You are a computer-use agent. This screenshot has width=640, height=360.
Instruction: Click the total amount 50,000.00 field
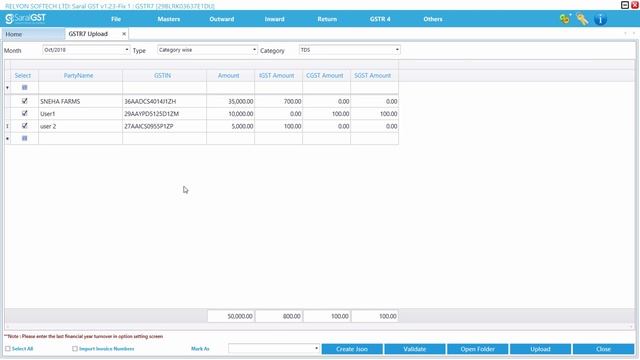click(231, 316)
